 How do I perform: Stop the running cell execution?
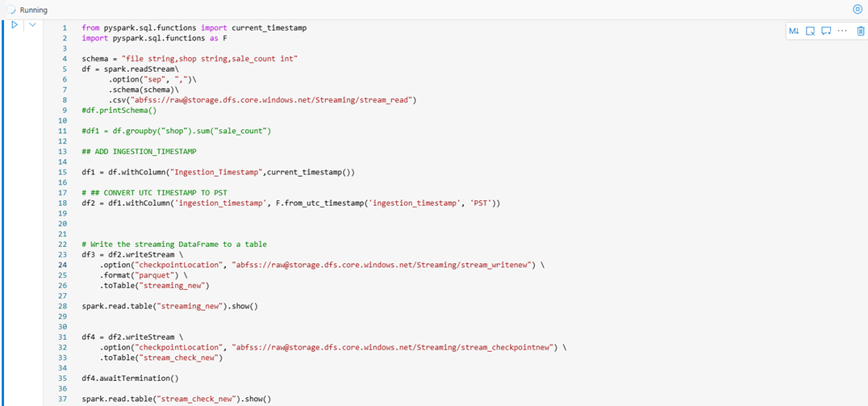pos(858,10)
